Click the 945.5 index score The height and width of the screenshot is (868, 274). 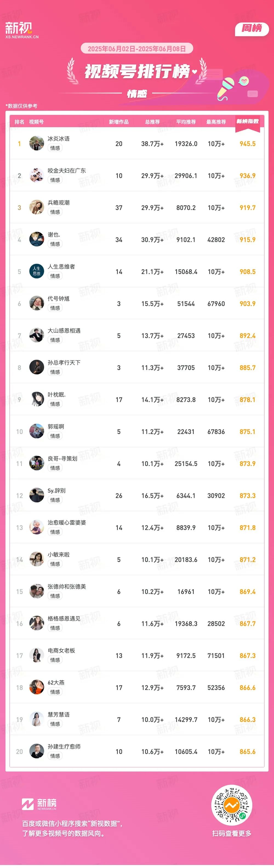point(247,144)
